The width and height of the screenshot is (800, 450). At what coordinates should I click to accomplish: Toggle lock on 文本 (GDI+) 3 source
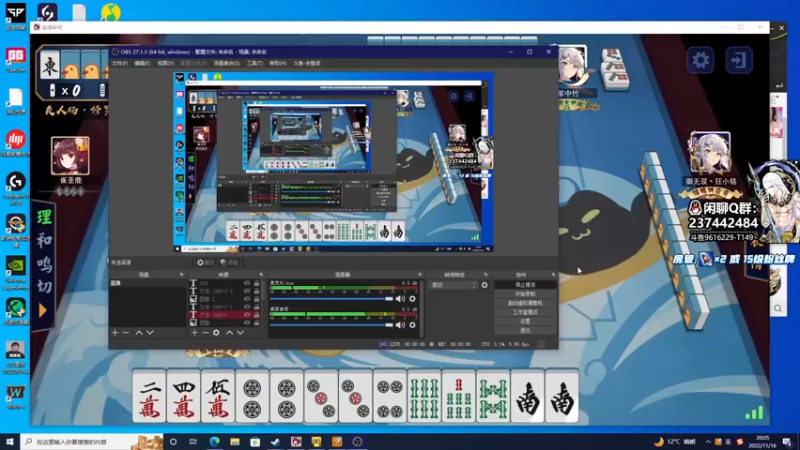click(256, 291)
